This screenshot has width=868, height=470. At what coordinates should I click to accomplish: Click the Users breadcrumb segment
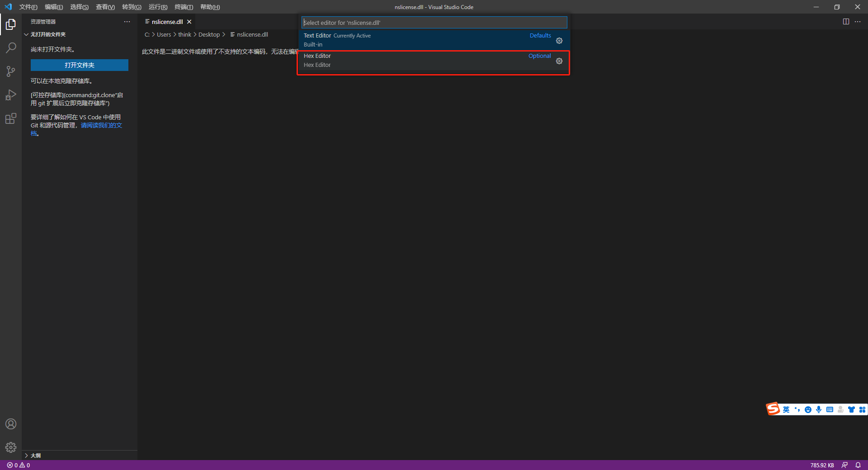click(164, 35)
